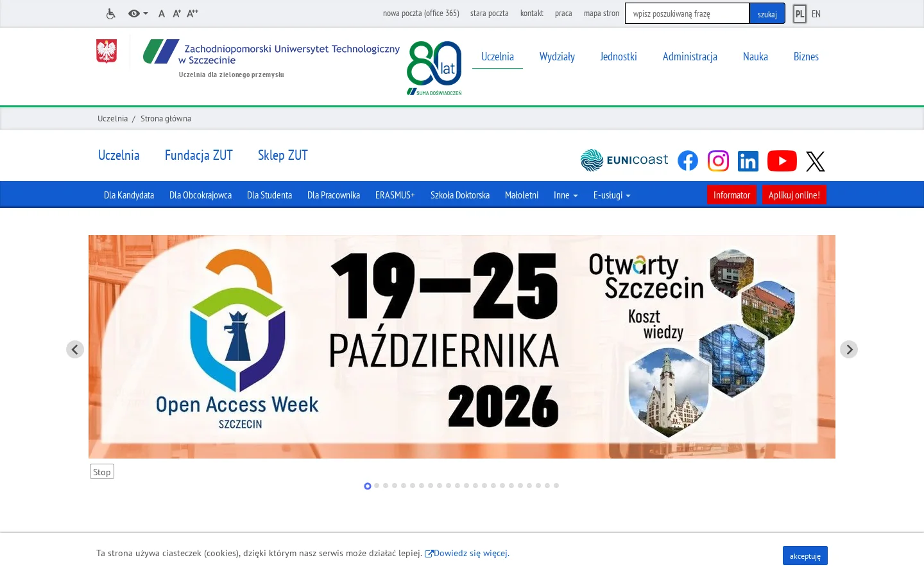924x578 pixels.
Task: Open the nowa poczta (office 365) link
Action: (421, 13)
